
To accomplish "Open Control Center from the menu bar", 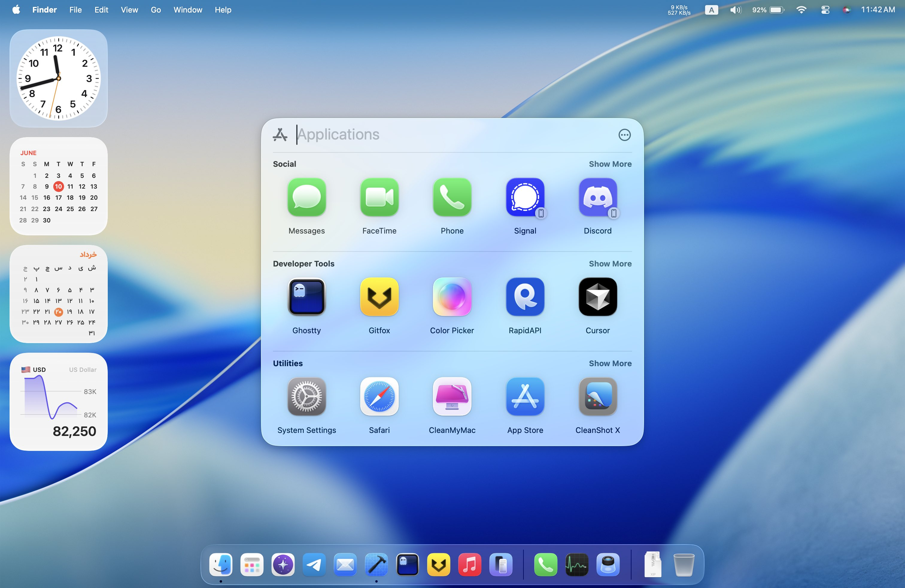I will point(825,10).
